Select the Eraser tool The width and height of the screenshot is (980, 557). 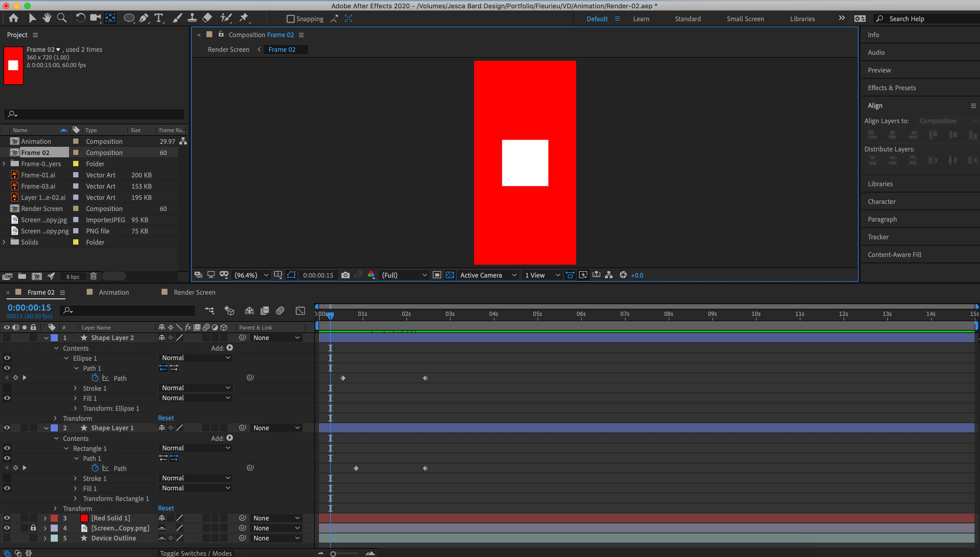[207, 18]
